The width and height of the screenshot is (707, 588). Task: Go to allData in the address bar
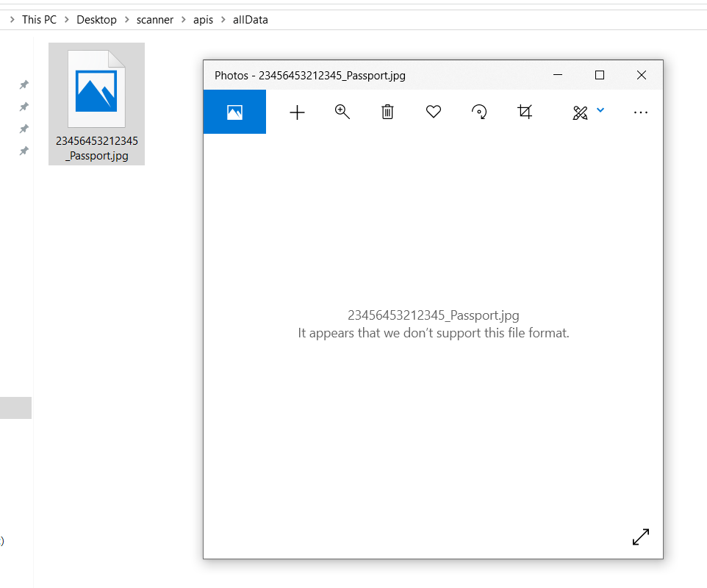click(250, 19)
